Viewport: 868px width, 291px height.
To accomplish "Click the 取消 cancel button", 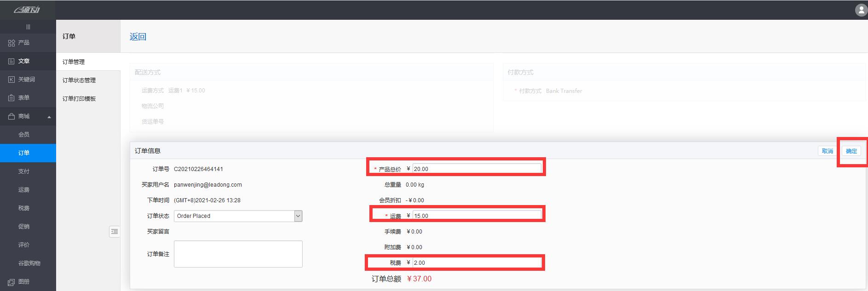I will pyautogui.click(x=827, y=151).
